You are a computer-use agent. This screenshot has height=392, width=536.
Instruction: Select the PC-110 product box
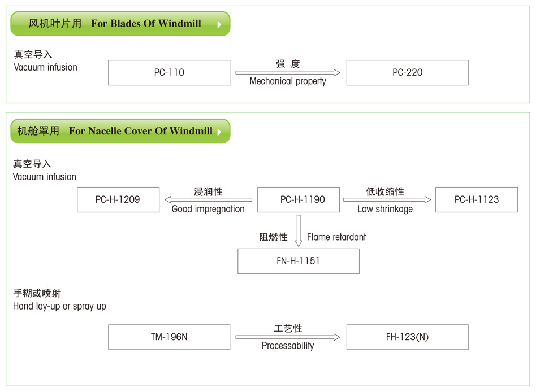click(169, 73)
